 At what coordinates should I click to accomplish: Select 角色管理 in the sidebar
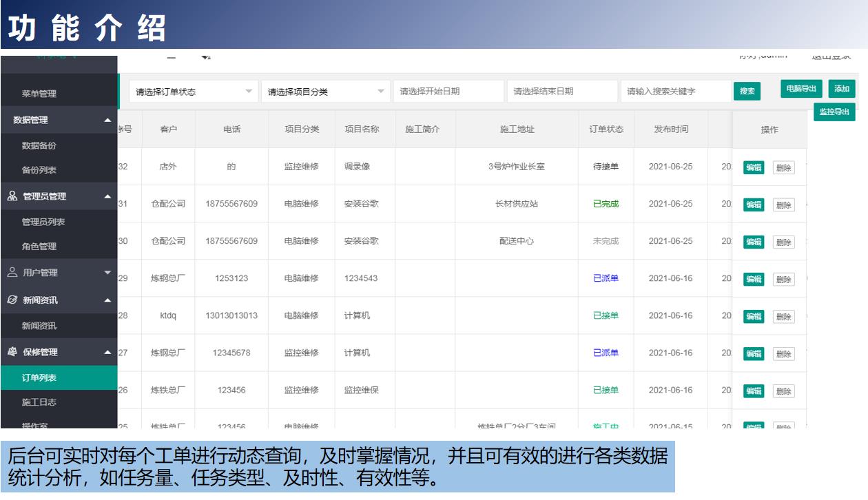coord(39,247)
